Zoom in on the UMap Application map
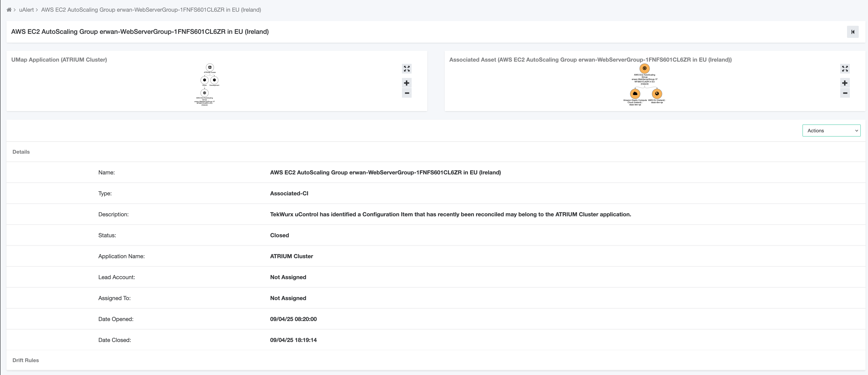 coord(407,83)
